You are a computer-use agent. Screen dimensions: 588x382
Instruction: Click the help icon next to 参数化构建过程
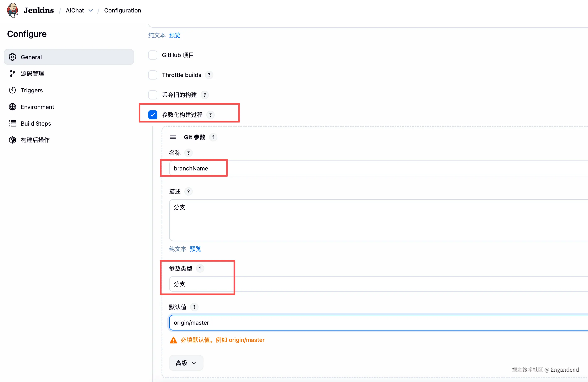click(x=210, y=115)
